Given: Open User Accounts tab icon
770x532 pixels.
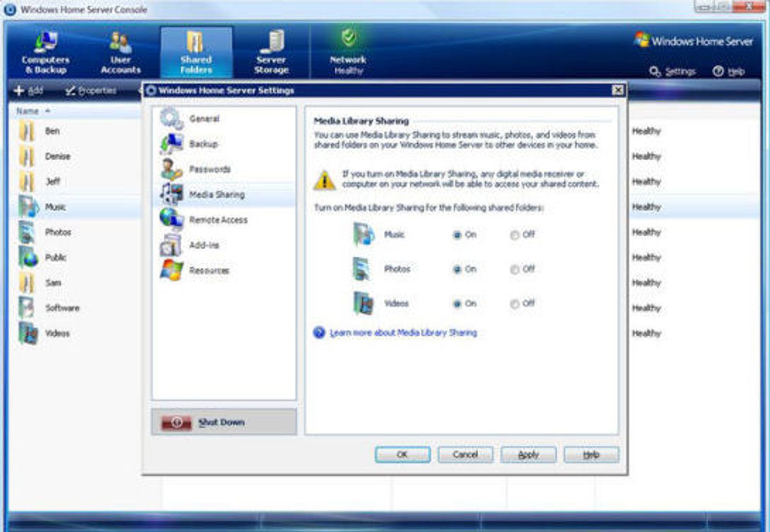Looking at the screenshot, I should [120, 42].
